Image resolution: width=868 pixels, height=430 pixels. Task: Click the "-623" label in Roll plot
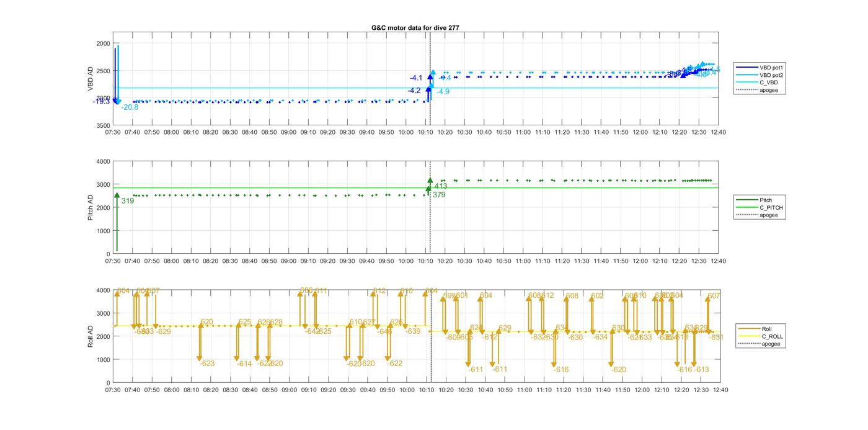207,364
